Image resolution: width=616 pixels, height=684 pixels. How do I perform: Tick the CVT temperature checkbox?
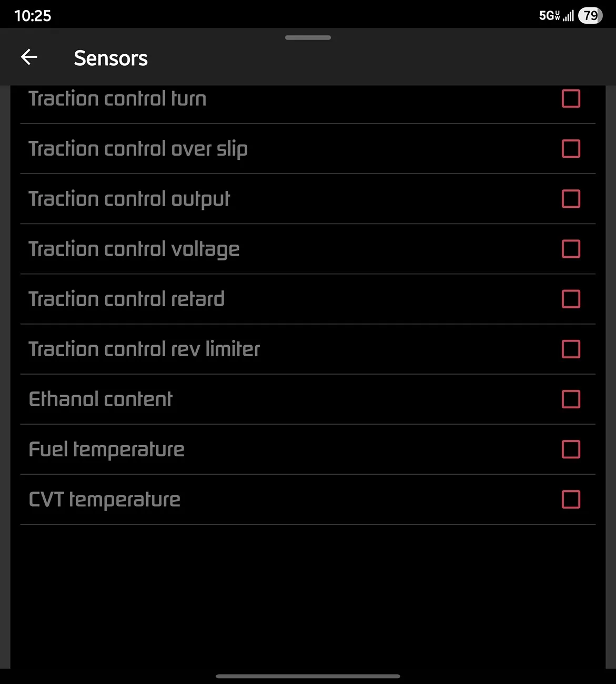tap(571, 499)
